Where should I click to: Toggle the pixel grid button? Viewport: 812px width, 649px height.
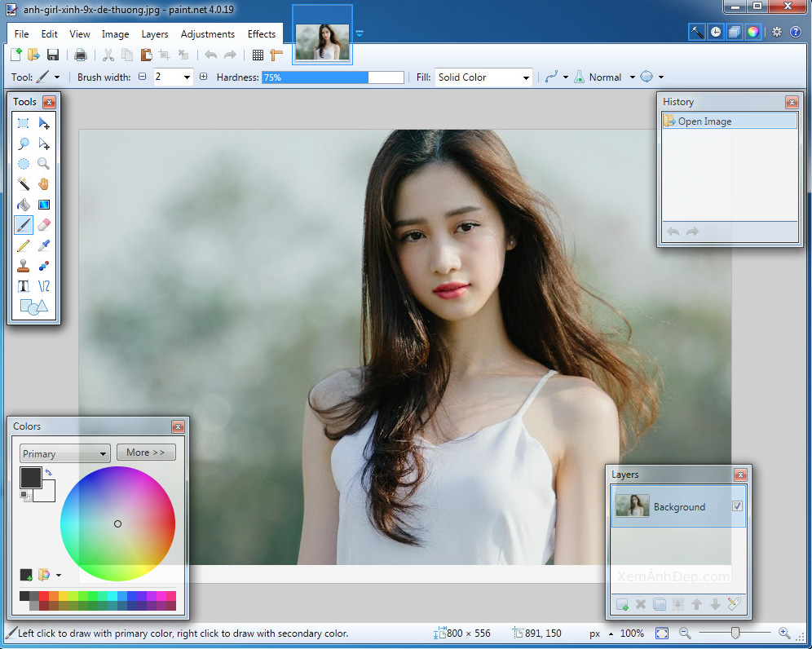258,55
